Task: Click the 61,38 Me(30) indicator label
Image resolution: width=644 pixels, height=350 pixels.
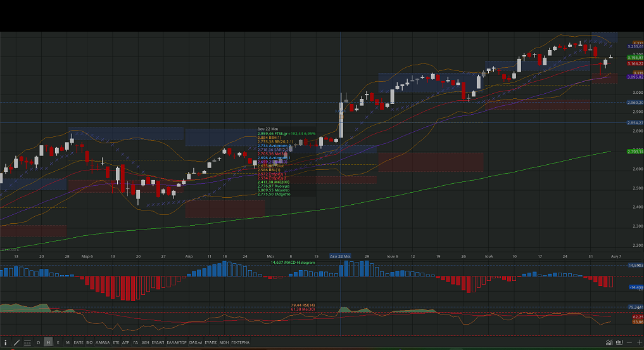Action: tap(303, 309)
